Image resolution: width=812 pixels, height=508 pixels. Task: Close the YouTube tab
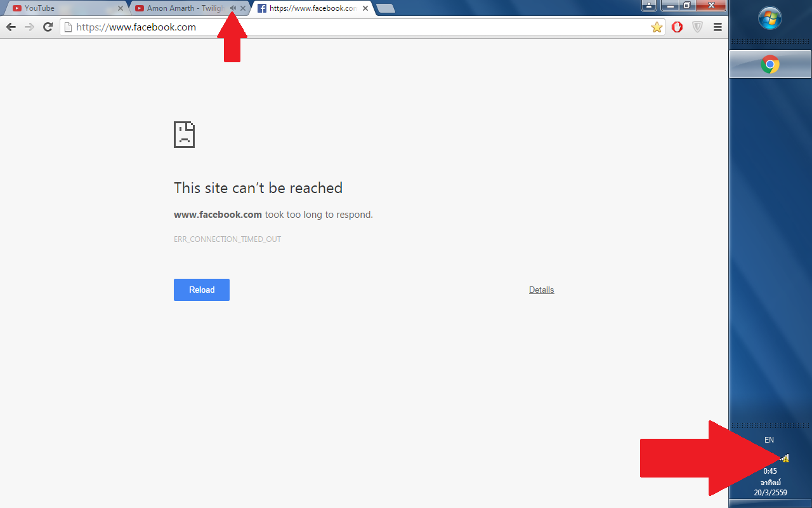click(x=121, y=8)
